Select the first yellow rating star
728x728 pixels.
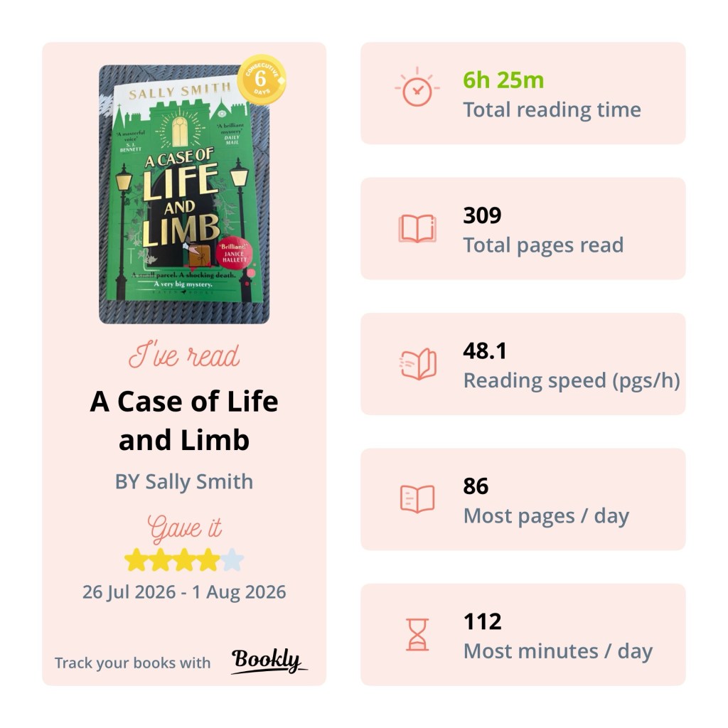click(136, 560)
